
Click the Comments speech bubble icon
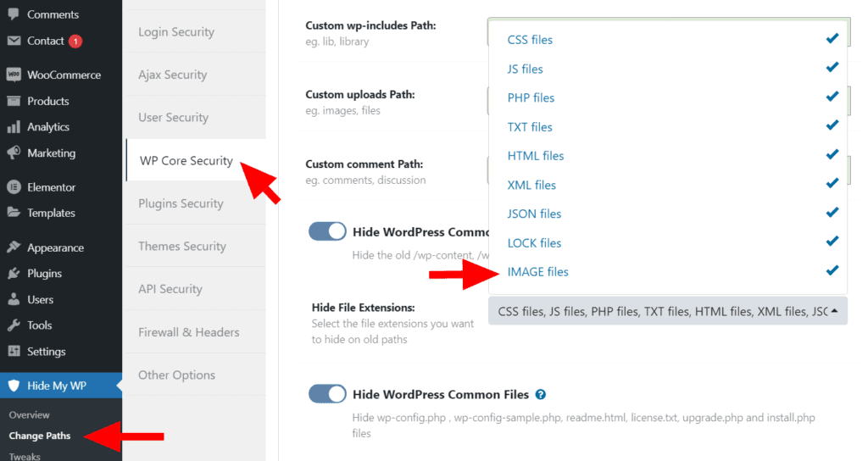pos(14,14)
